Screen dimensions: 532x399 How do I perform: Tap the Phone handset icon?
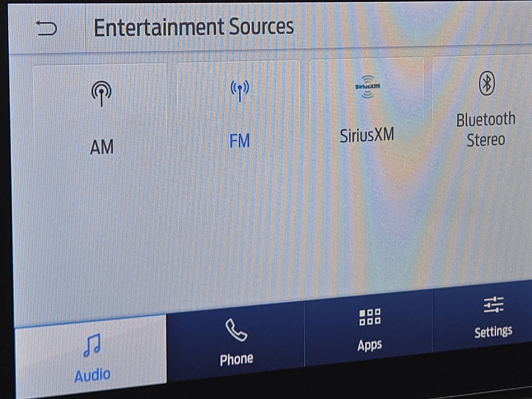(236, 330)
